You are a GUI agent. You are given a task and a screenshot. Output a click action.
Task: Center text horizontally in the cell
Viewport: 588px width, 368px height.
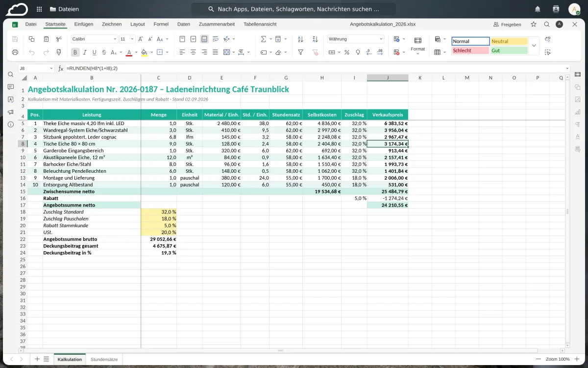click(193, 52)
